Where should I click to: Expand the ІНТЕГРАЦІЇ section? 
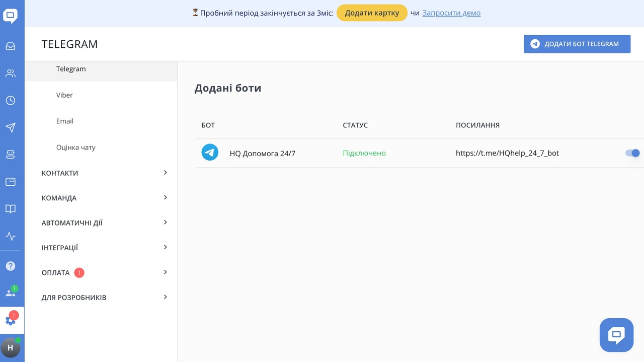tap(104, 248)
